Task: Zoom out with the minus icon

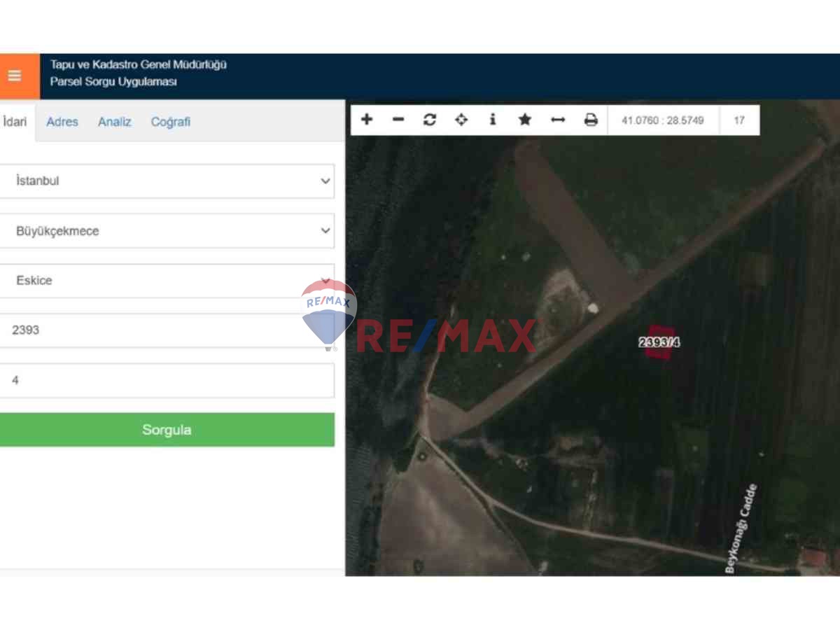Action: 398,120
